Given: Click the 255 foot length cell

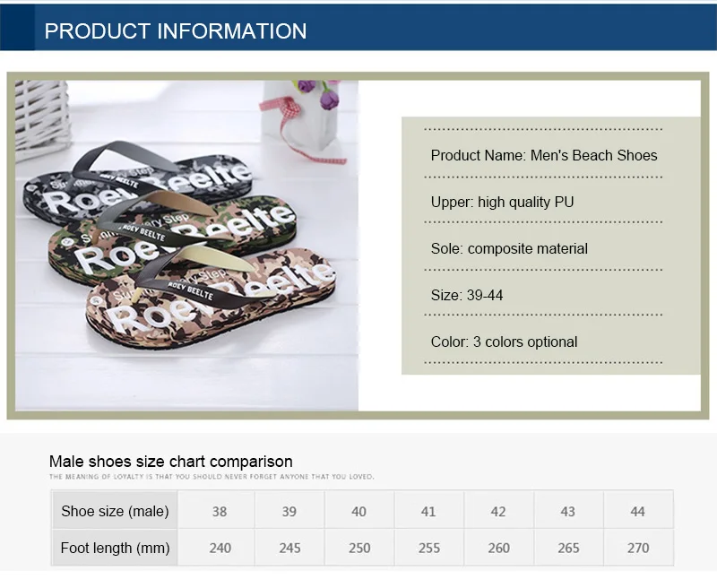Looking at the screenshot, I should 429,548.
